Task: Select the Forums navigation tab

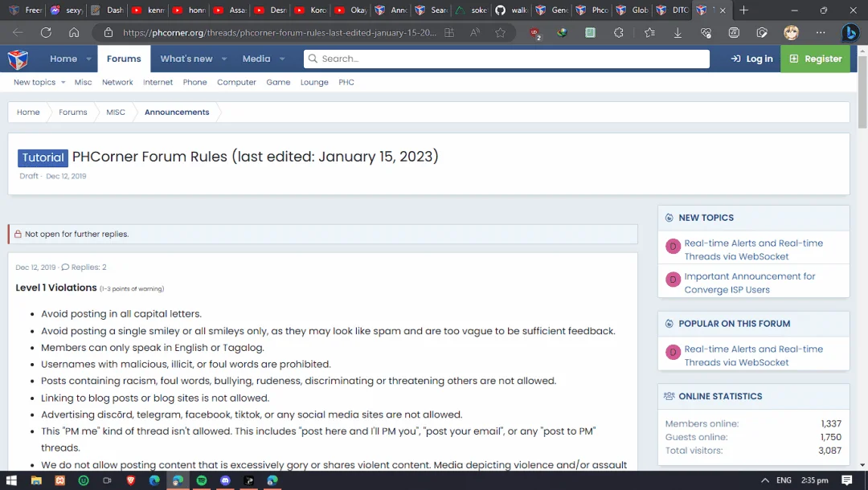Action: pos(124,59)
